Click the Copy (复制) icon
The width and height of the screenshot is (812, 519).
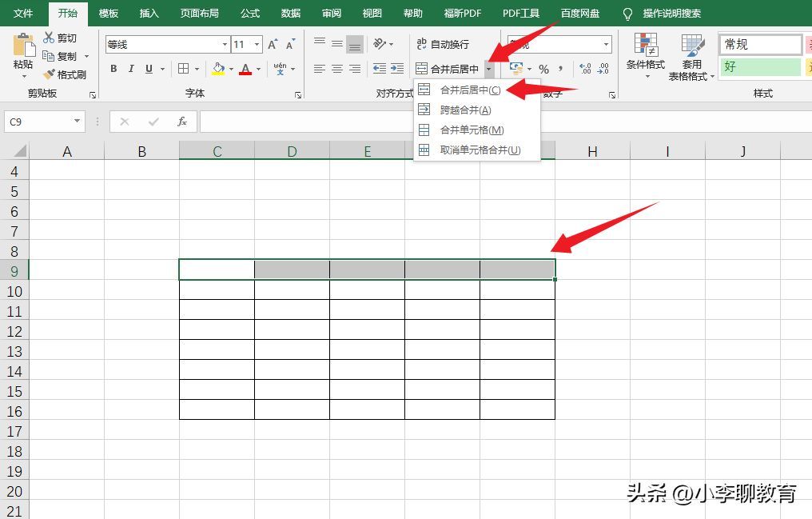48,56
